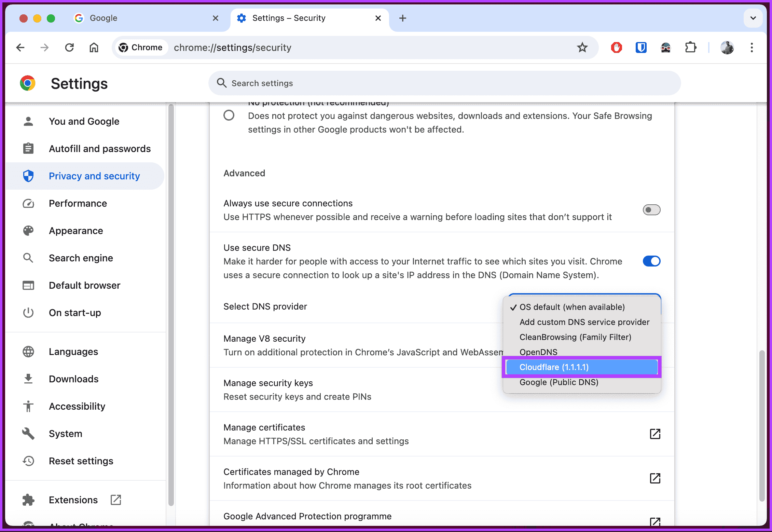Open the Bitwarden shield extension

click(x=641, y=47)
